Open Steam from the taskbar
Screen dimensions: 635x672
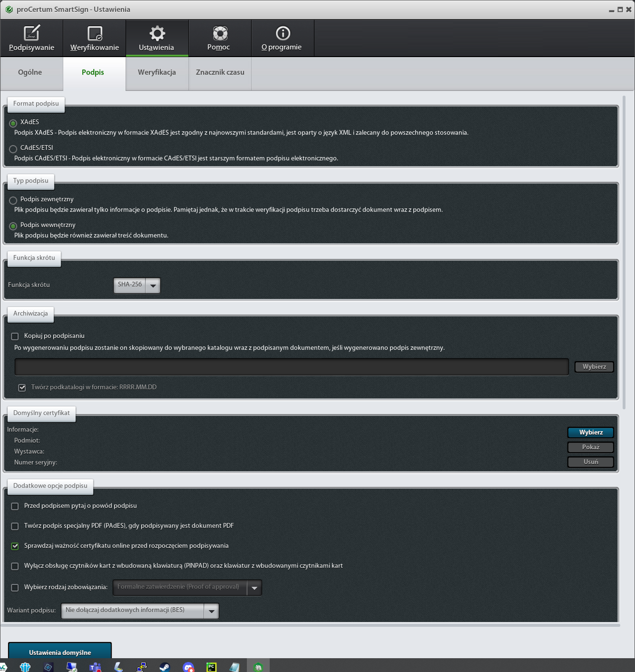(165, 667)
